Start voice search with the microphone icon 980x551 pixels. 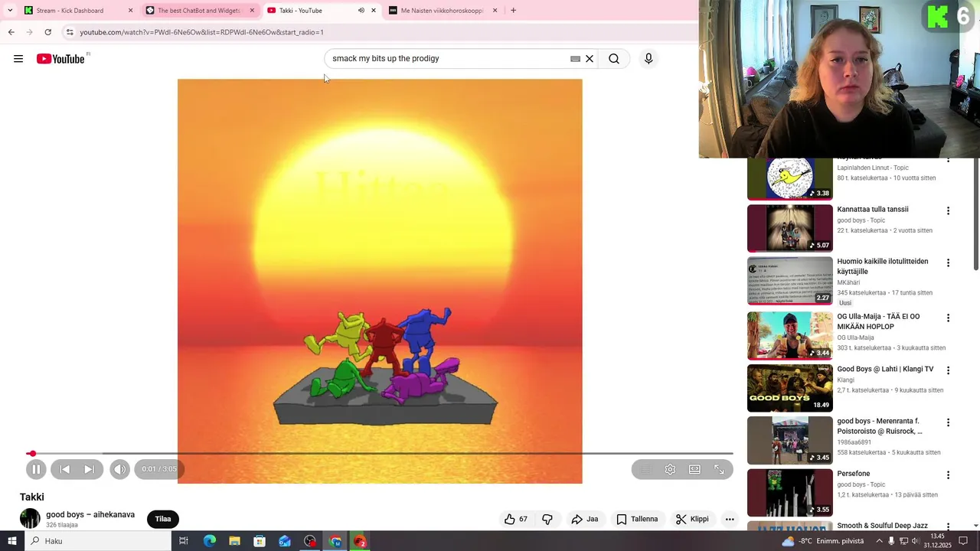pyautogui.click(x=648, y=59)
